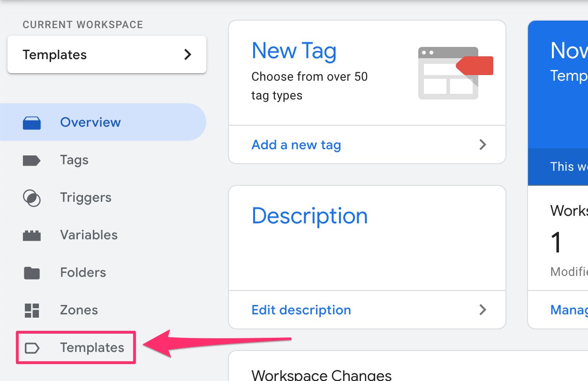This screenshot has height=381, width=588.
Task: Navigate to Variables
Action: (89, 235)
